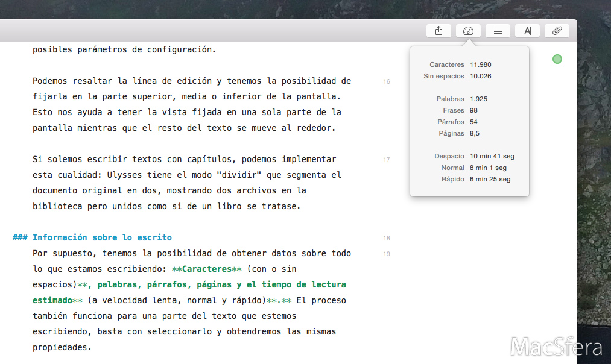The height and width of the screenshot is (364, 611).
Task: Click the 'Despacio' reading time 10 min 41 seg
Action: (492, 156)
